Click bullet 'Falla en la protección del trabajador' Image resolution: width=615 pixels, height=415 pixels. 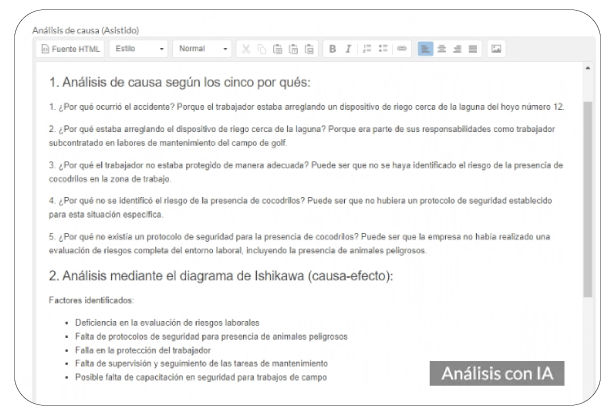143,350
